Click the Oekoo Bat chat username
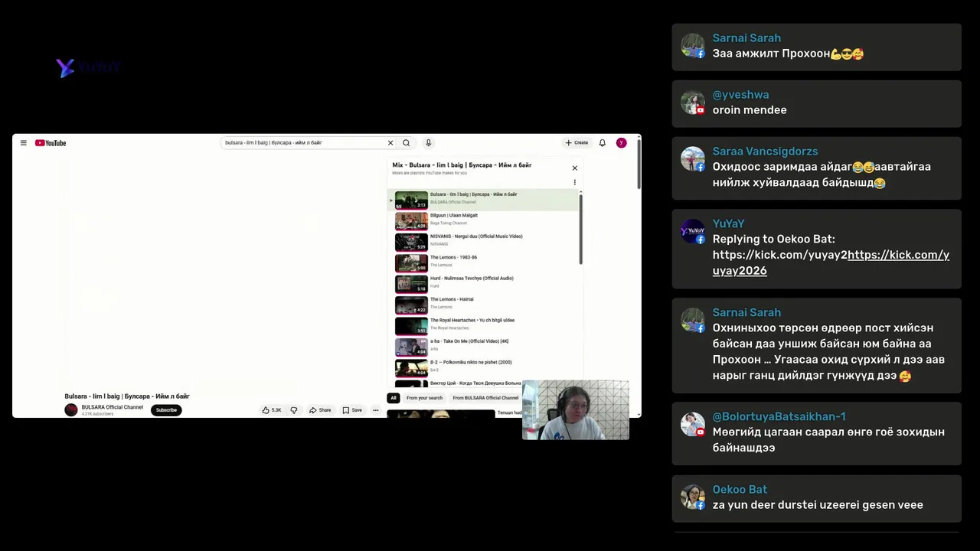The width and height of the screenshot is (980, 551). (740, 490)
